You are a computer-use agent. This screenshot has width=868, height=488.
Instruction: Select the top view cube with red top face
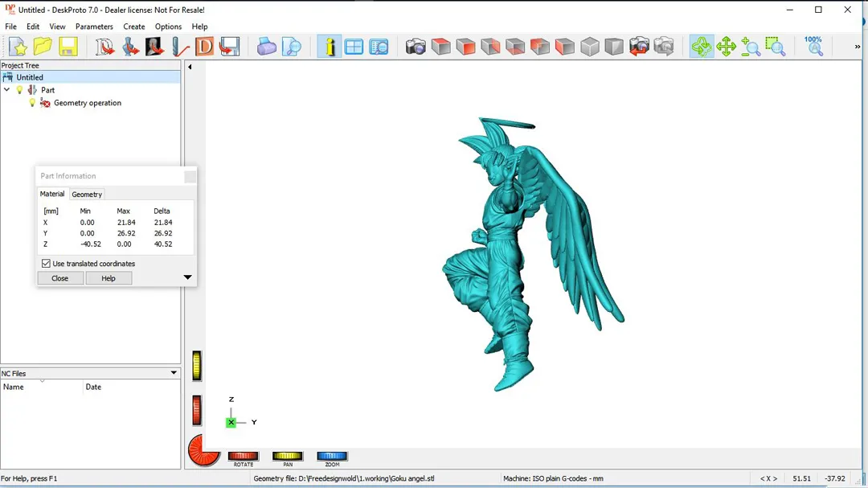tap(440, 47)
